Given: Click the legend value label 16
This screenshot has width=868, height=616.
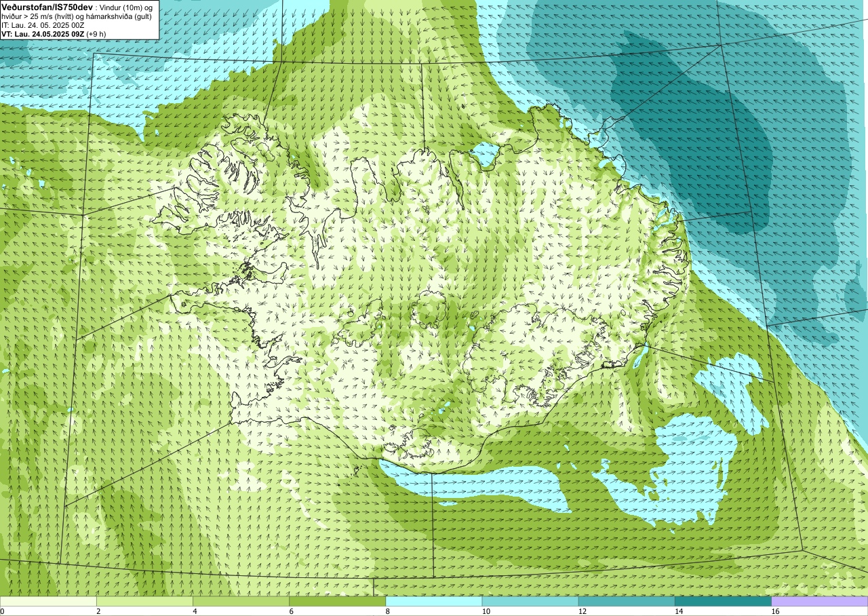Looking at the screenshot, I should point(775,611).
